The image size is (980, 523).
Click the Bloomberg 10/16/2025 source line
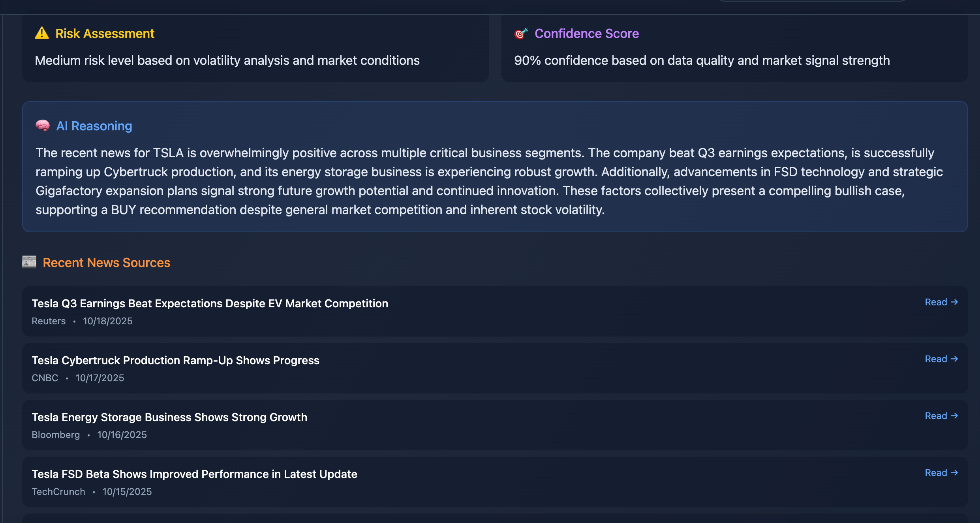(89, 435)
